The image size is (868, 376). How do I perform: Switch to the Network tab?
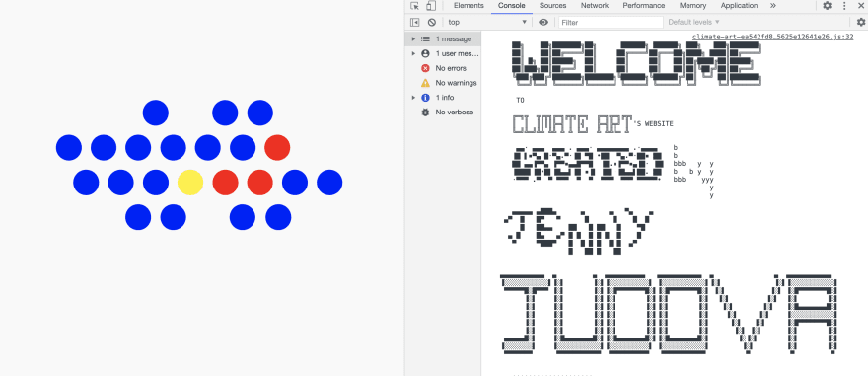(595, 6)
